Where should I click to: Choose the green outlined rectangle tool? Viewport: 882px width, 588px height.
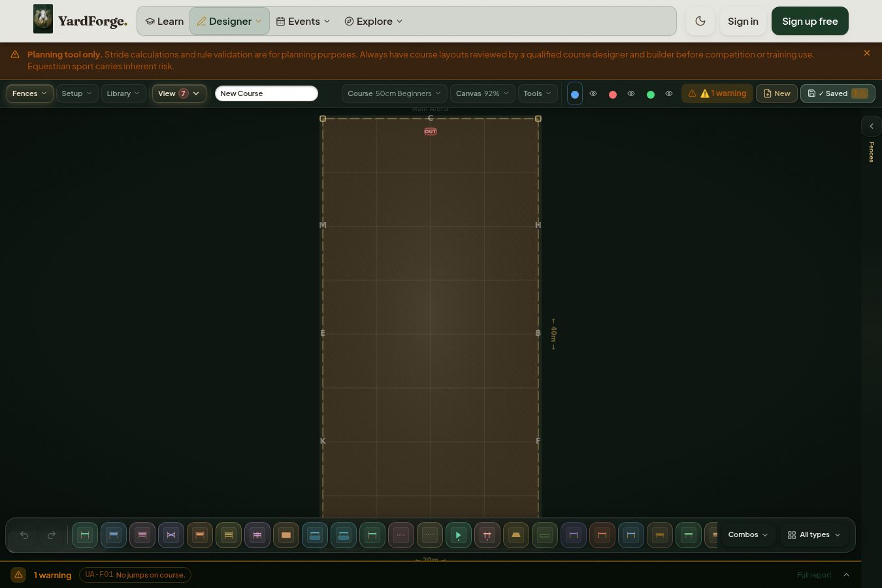pyautogui.click(x=545, y=535)
